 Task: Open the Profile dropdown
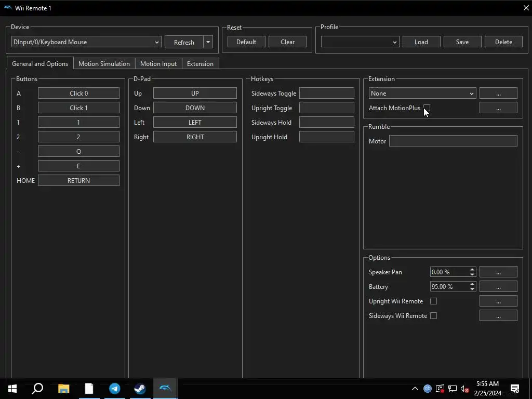coord(360,42)
